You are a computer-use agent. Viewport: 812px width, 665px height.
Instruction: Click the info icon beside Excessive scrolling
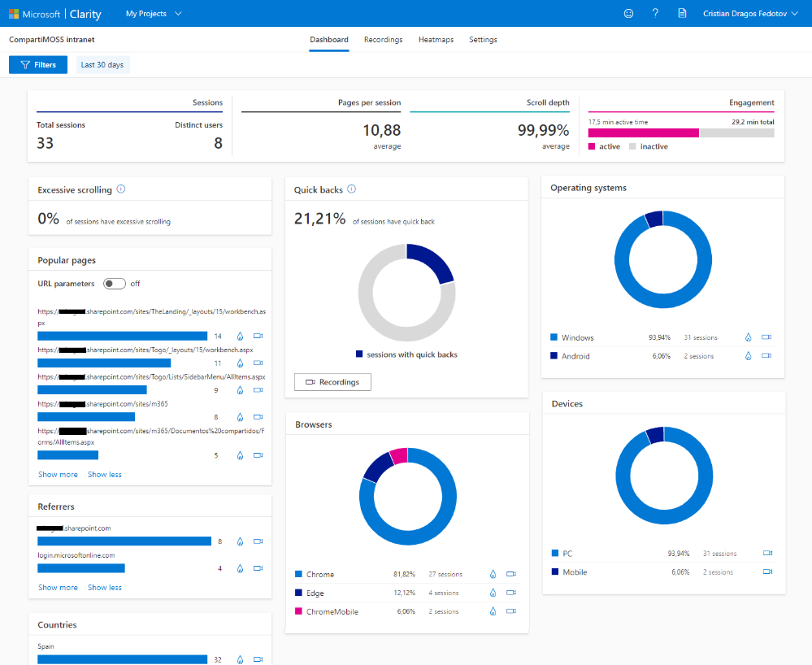click(x=120, y=189)
